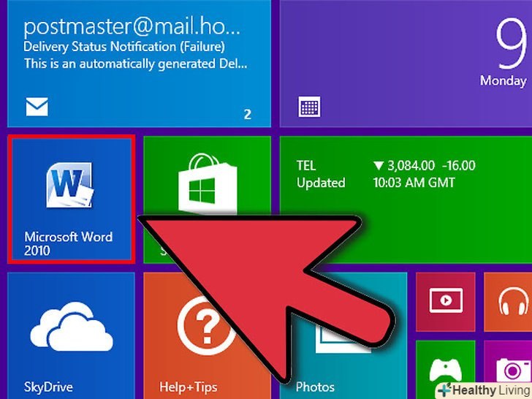Open the Video tile
This screenshot has width=532, height=399.
pyautogui.click(x=446, y=302)
